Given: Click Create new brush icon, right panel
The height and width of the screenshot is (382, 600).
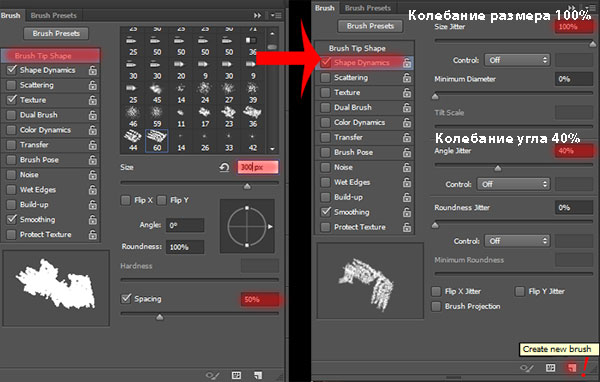Looking at the screenshot, I should tap(572, 368).
